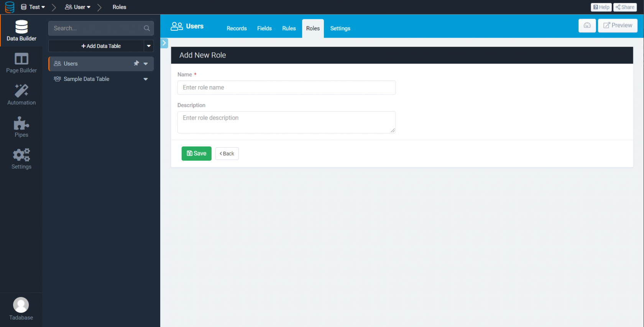The height and width of the screenshot is (327, 644).
Task: Click the Back button
Action: point(227,153)
